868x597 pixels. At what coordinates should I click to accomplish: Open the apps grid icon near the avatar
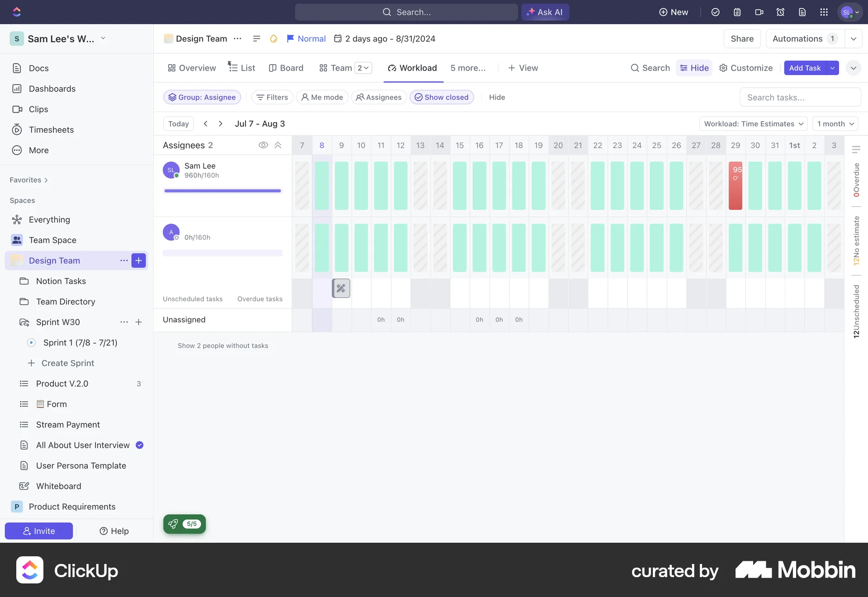coord(824,12)
